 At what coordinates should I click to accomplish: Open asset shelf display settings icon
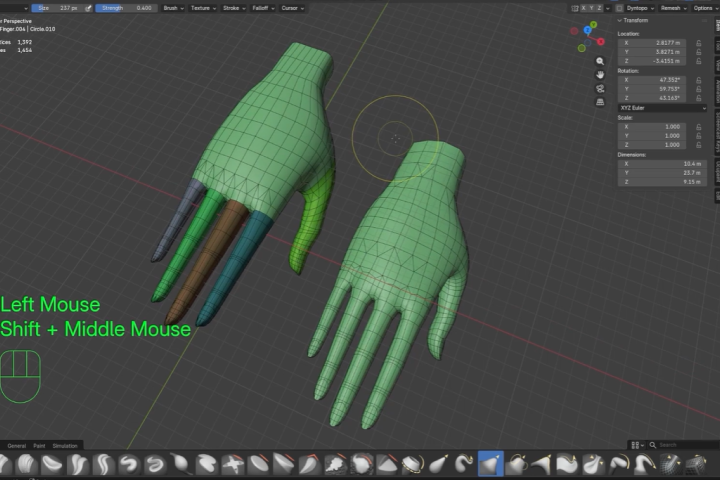coord(637,445)
